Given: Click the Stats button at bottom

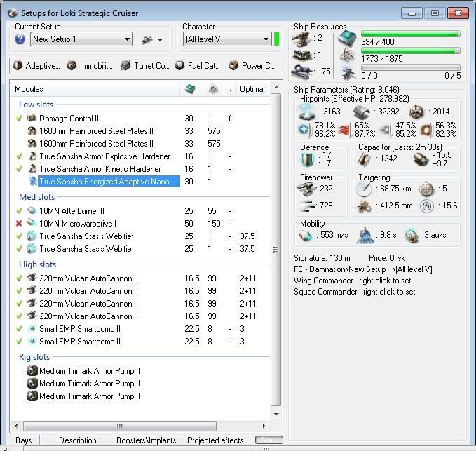Looking at the screenshot, I should tap(269, 440).
